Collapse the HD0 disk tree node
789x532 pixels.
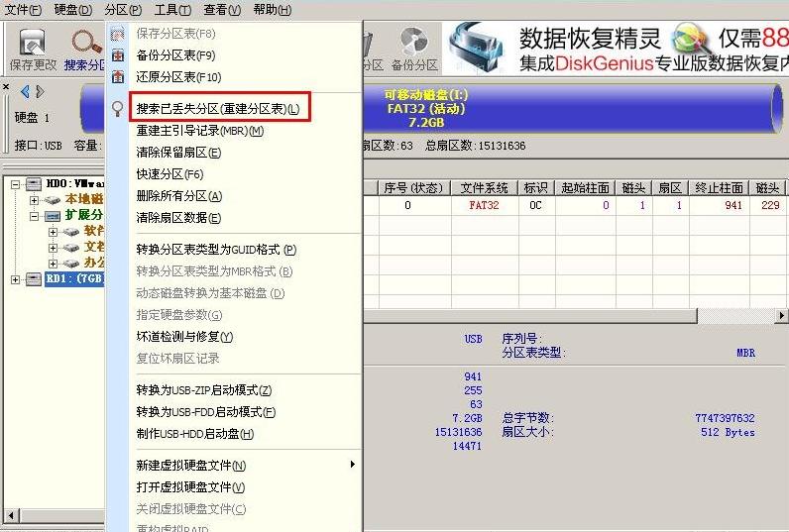tap(17, 184)
